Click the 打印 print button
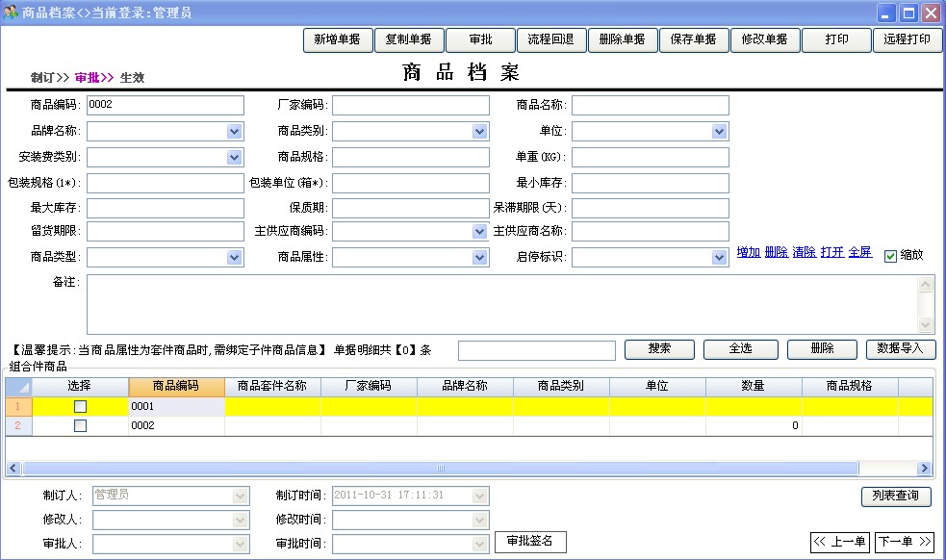 tap(836, 40)
